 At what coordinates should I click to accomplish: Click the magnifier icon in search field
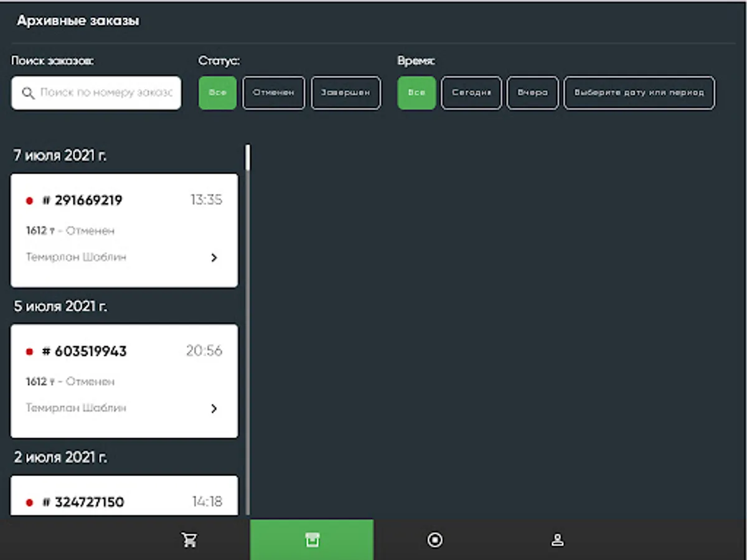tap(28, 93)
